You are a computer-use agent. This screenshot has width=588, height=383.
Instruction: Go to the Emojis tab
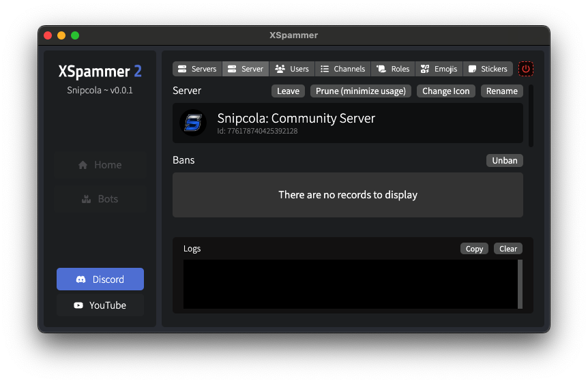(x=439, y=69)
